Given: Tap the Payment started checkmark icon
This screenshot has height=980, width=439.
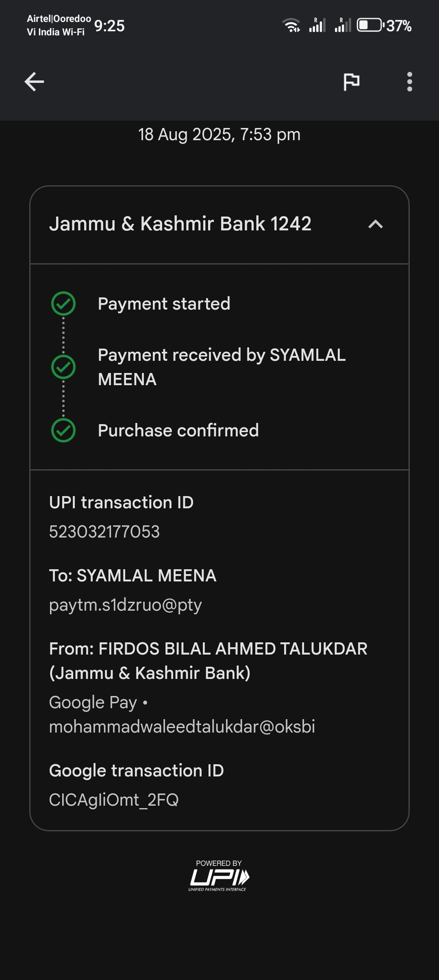Looking at the screenshot, I should pyautogui.click(x=63, y=304).
